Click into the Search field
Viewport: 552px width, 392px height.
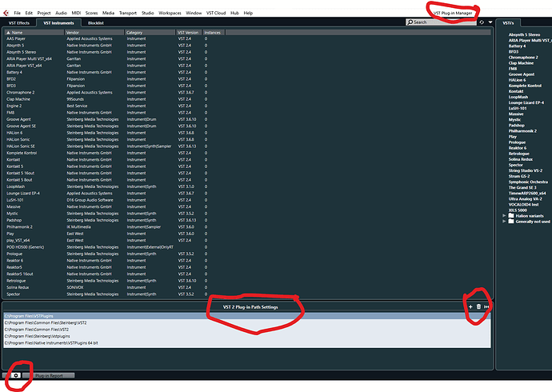(x=441, y=22)
